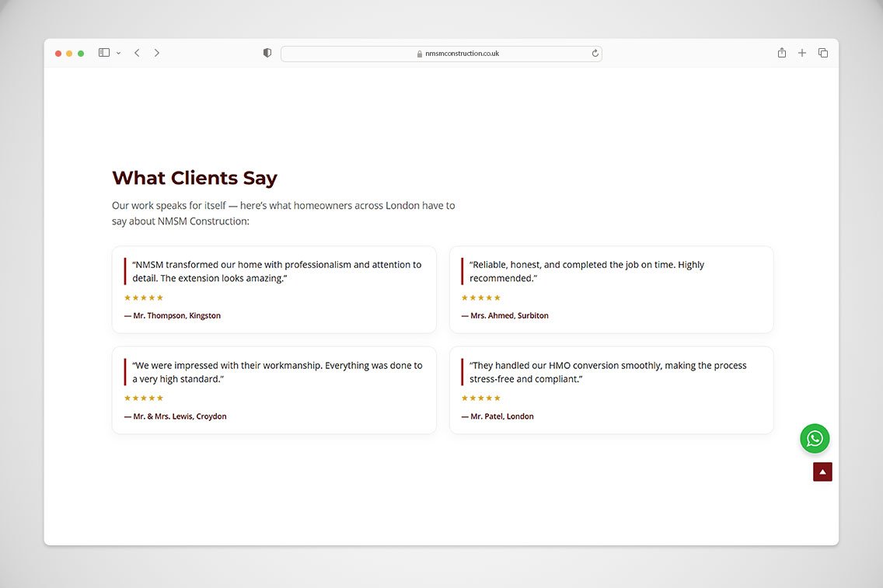Toggle the Safari sidebar icon
The width and height of the screenshot is (883, 588).
104,53
